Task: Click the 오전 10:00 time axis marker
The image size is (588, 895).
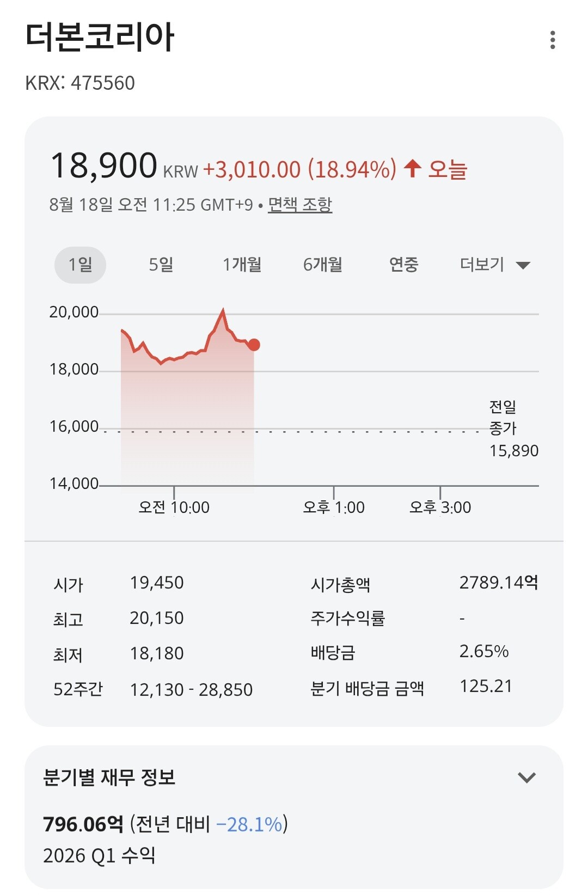Action: point(174,507)
